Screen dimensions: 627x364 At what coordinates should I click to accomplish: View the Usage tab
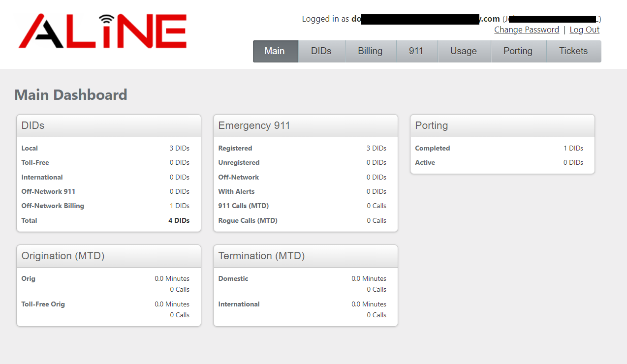pyautogui.click(x=463, y=51)
